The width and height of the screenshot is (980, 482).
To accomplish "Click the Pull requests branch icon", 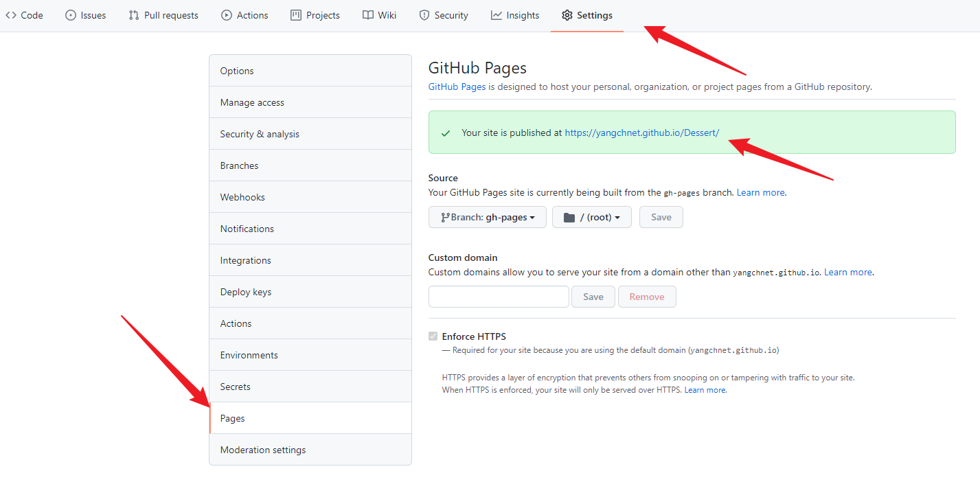I will click(x=134, y=15).
